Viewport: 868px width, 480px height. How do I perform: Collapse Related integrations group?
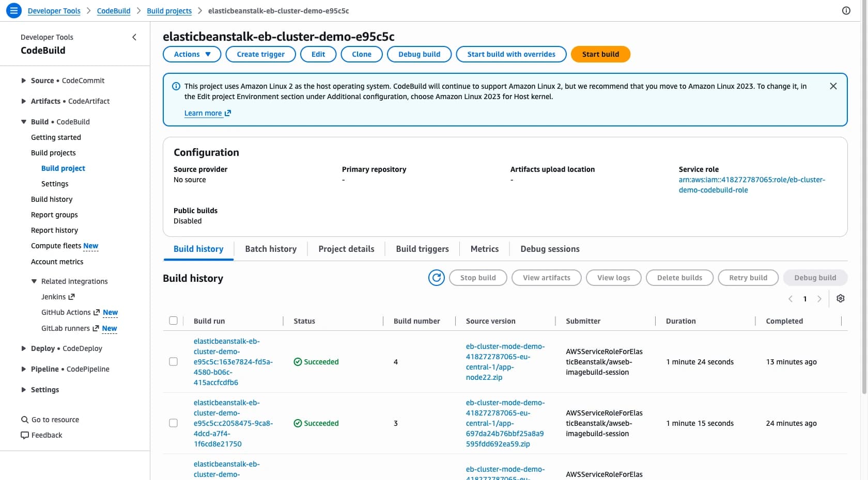34,281
